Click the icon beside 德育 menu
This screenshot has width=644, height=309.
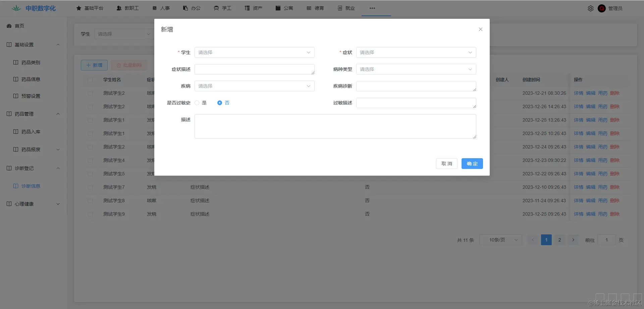[309, 8]
